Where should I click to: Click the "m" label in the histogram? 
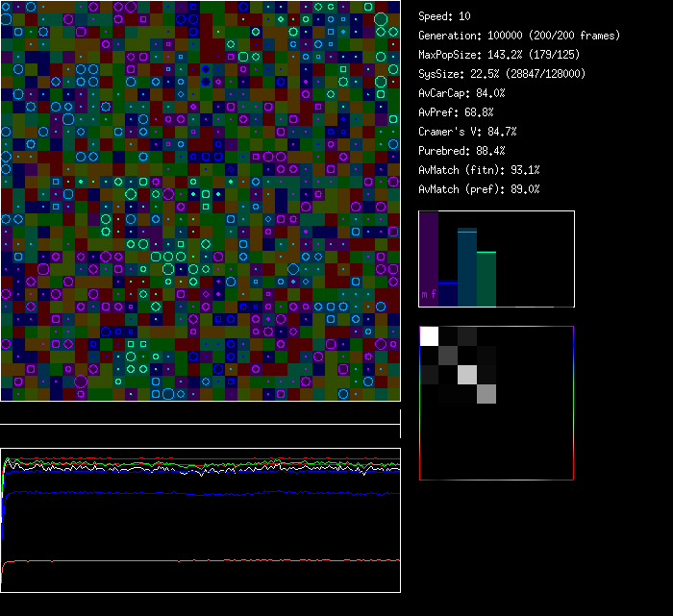pyautogui.click(x=425, y=293)
